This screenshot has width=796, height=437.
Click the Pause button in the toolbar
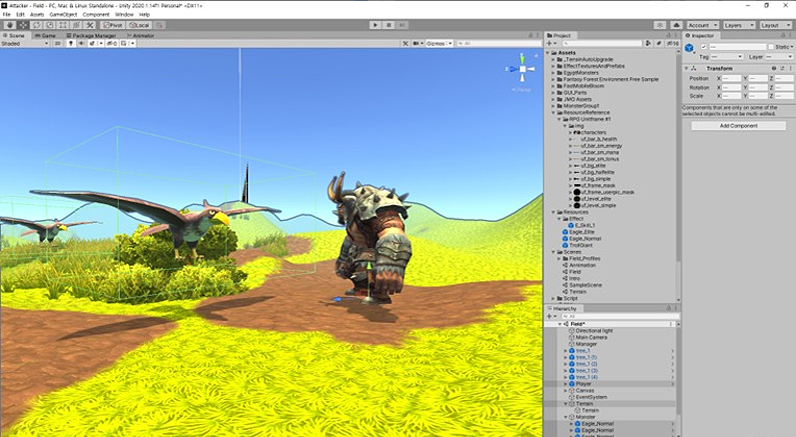pyautogui.click(x=387, y=25)
